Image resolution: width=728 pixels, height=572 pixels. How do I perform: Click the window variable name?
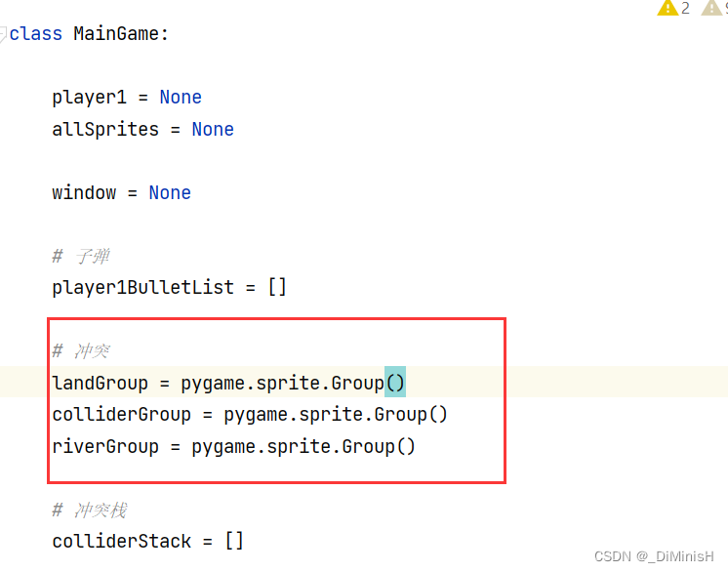[84, 192]
